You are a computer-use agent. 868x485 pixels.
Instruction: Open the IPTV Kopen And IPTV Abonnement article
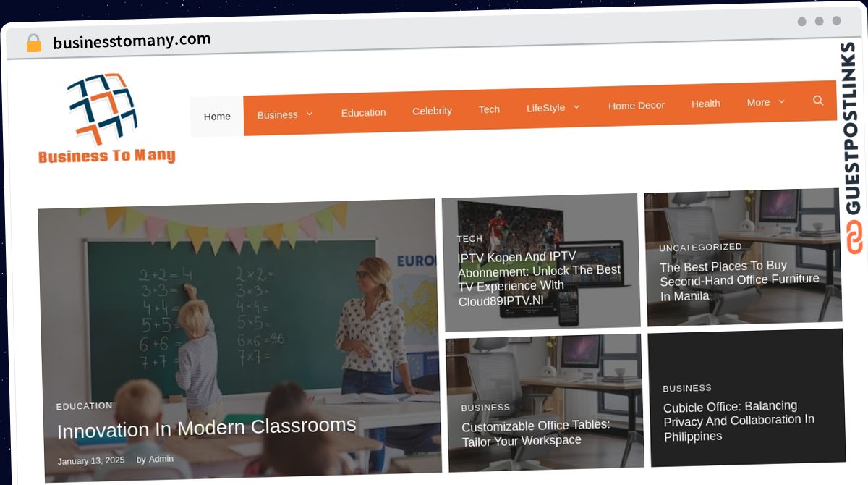tap(539, 279)
